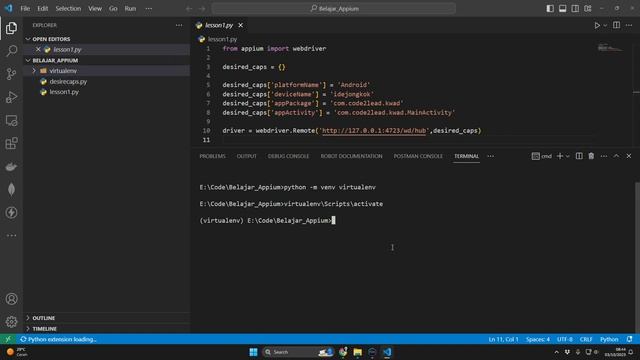This screenshot has width=640, height=360.
Task: Open the MongoDB leaf icon view
Action: pyautogui.click(x=11, y=189)
